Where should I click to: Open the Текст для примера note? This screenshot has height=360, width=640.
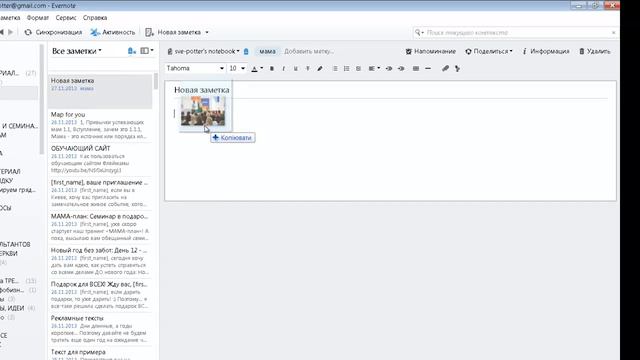pos(100,353)
